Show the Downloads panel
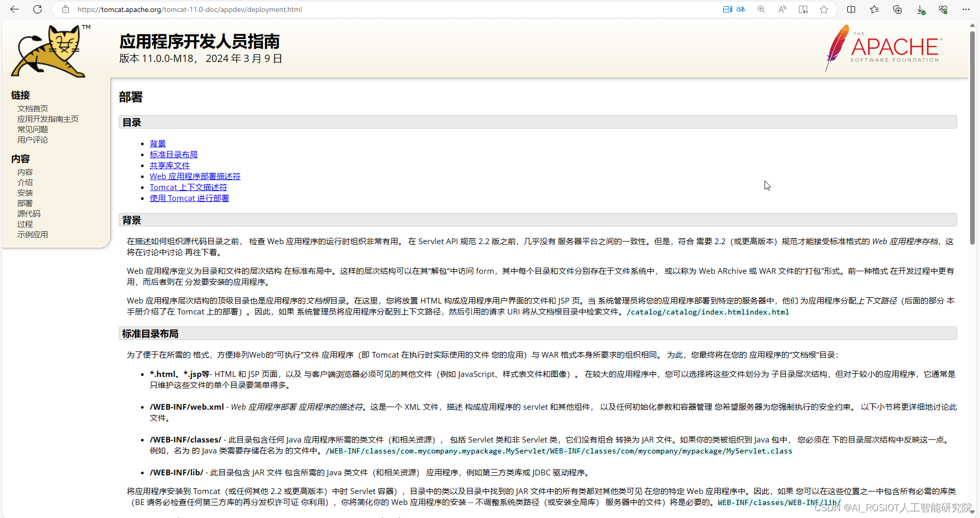 point(920,9)
